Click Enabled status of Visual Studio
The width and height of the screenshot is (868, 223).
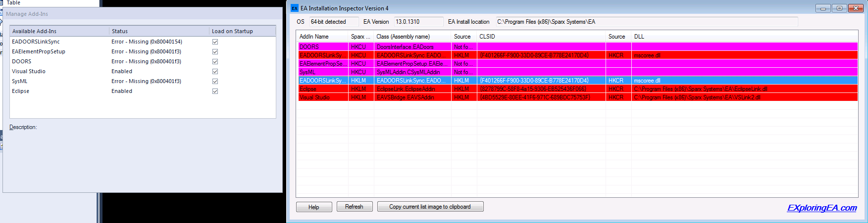pos(122,71)
